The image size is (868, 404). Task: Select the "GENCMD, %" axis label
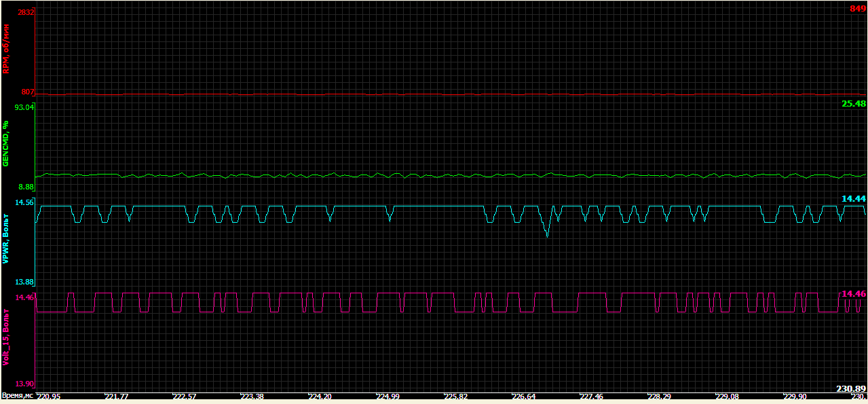tap(5, 144)
